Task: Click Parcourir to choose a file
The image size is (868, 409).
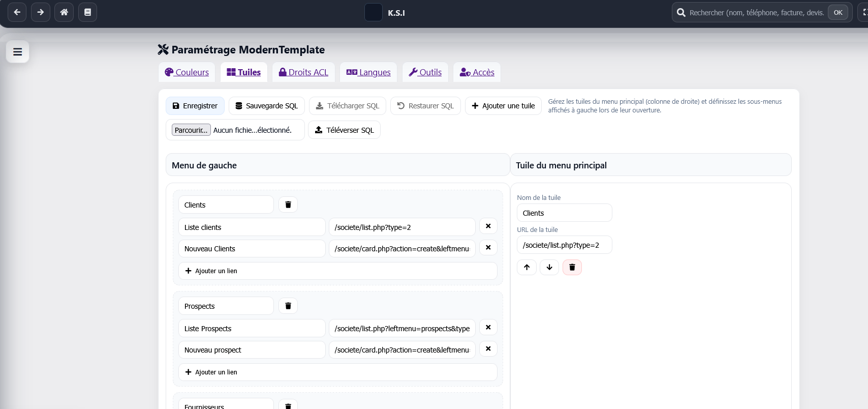Action: [x=191, y=130]
